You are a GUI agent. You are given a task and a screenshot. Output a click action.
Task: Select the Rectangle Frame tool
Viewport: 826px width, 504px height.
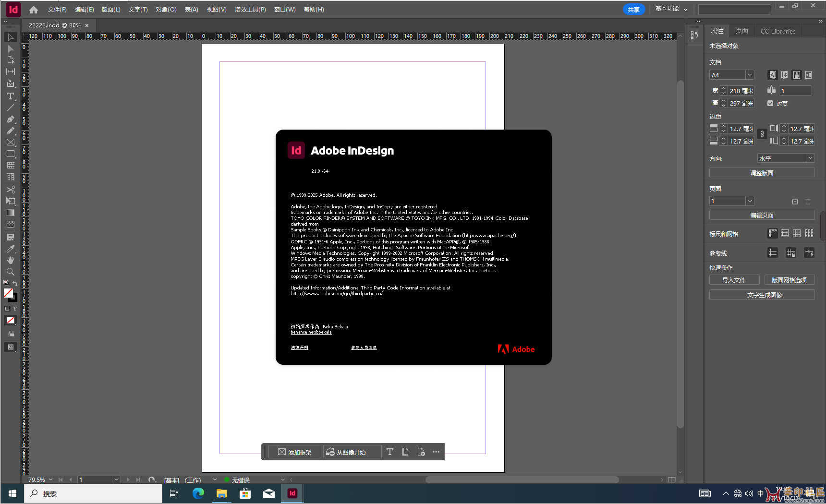(x=11, y=142)
